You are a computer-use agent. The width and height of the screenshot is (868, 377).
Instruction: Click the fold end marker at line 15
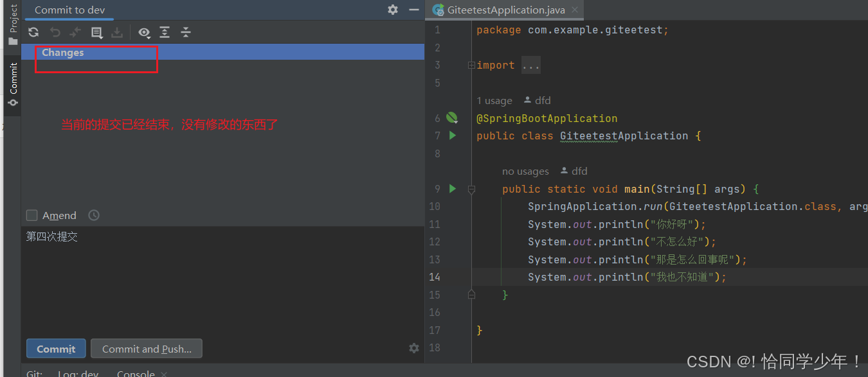coord(471,294)
